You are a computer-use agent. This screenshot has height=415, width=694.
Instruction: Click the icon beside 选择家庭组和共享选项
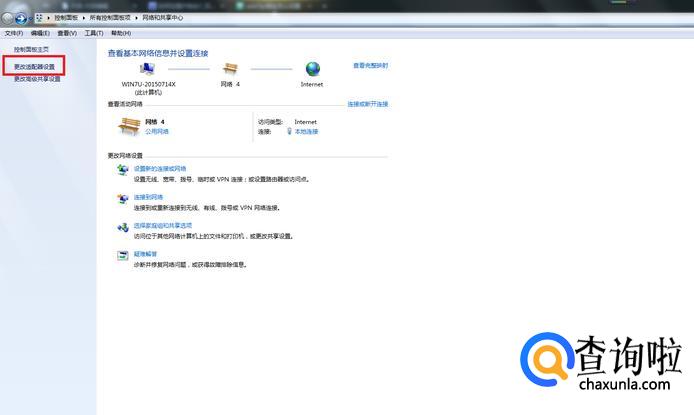coord(123,230)
